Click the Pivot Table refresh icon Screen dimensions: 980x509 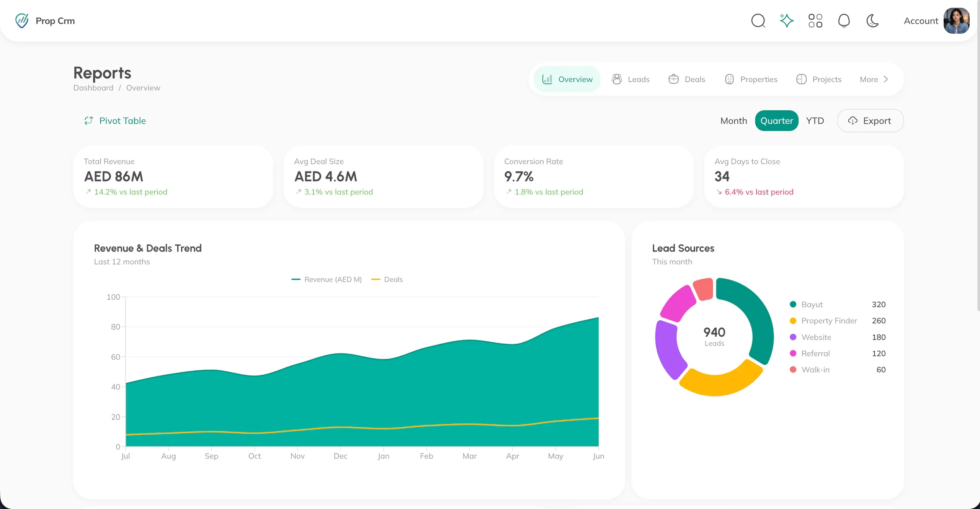tap(89, 121)
